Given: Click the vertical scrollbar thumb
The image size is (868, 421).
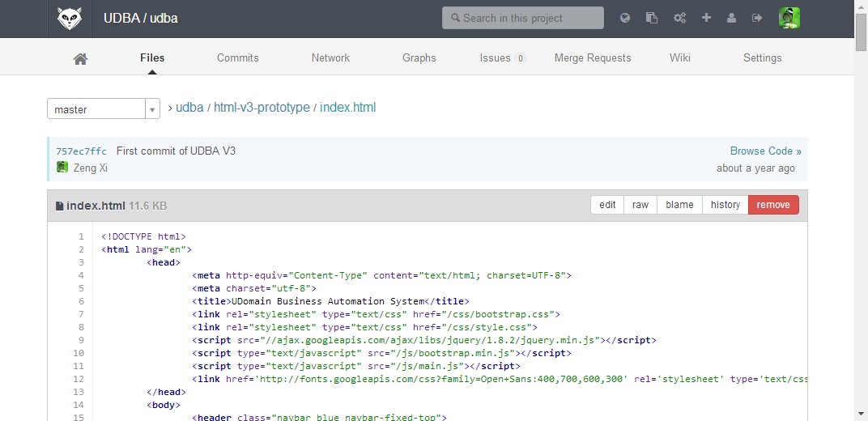Looking at the screenshot, I should click(861, 33).
